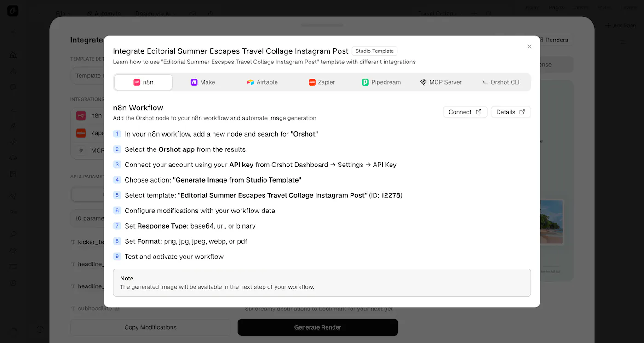Click the "n8n Workflow" heading
The width and height of the screenshot is (644, 343).
point(138,108)
